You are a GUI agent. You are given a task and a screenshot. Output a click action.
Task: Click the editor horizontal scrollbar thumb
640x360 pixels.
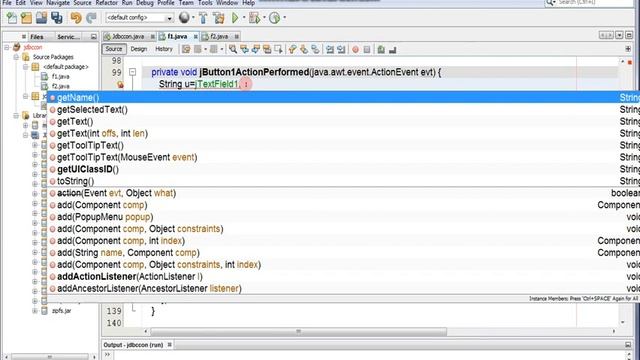pos(298,331)
